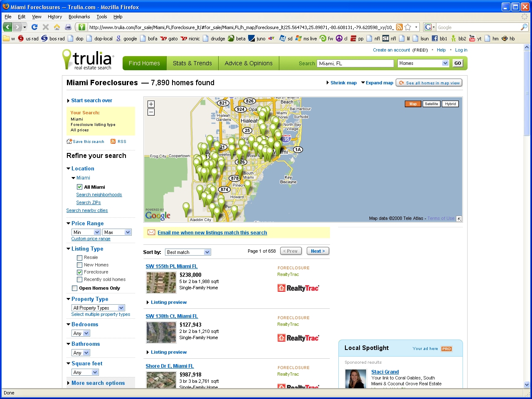Reload the page with the refresh icon
Image resolution: width=532 pixels, height=399 pixels.
tap(34, 27)
